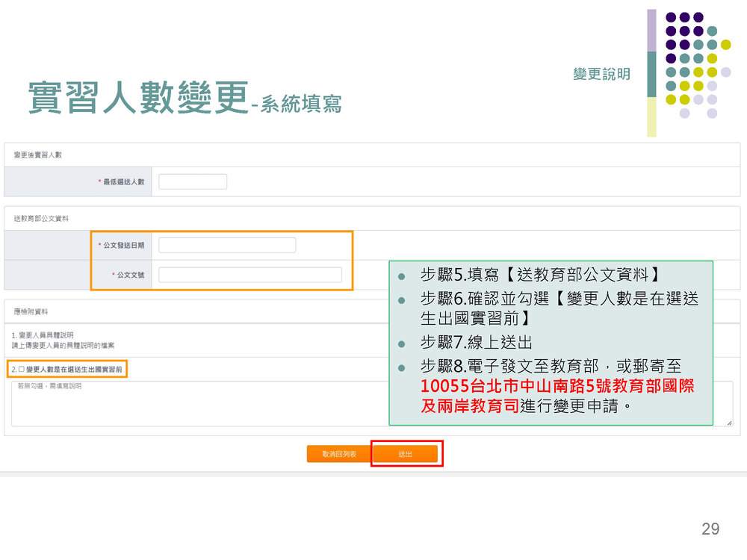747x560 pixels.
Task: Click the 變更說明 label at top right
Action: click(x=601, y=74)
